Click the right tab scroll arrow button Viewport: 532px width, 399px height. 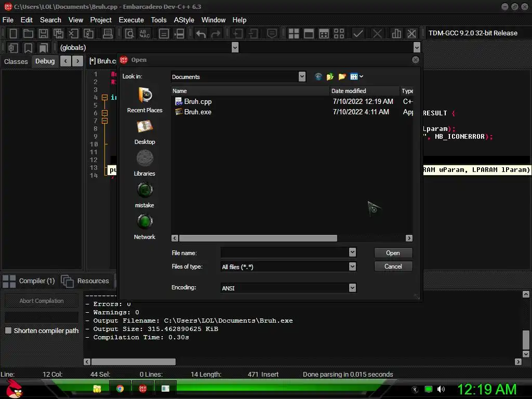[78, 61]
